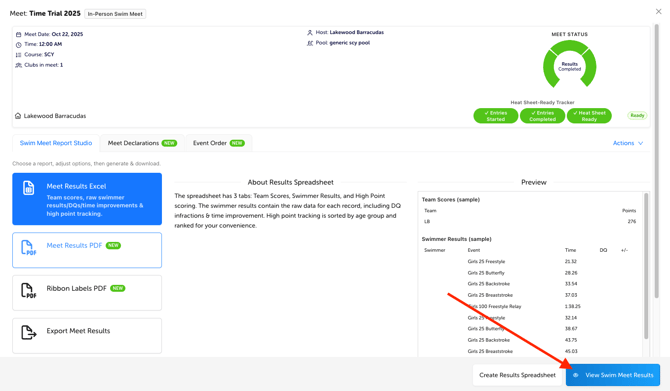
Task: Click the Preview panel vertical scrollbar
Action: tap(646, 265)
